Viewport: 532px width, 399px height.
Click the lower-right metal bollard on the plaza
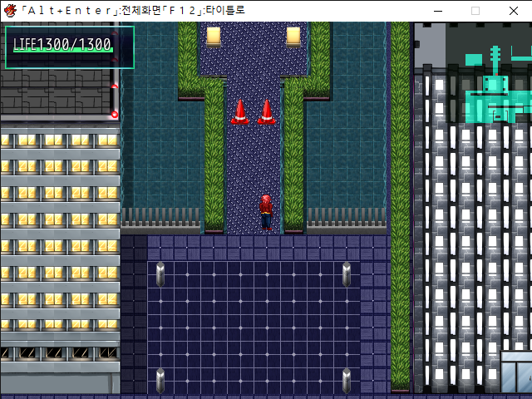(347, 381)
